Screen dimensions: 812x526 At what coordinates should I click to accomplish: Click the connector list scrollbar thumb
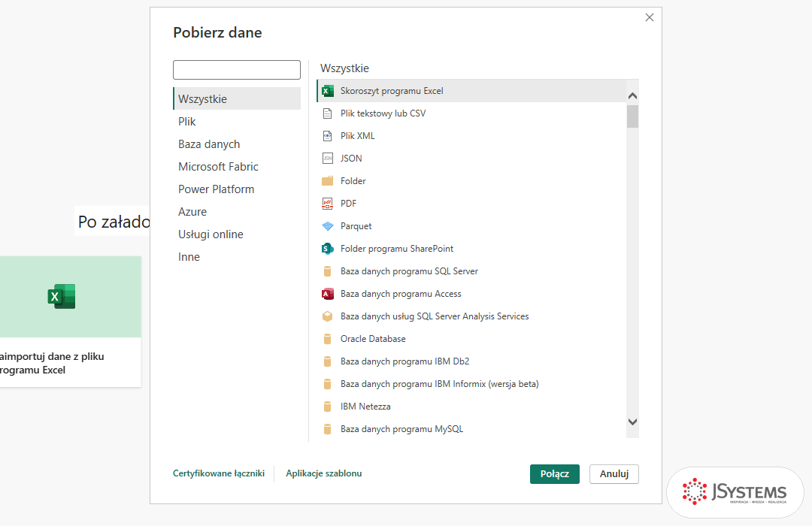click(x=632, y=116)
